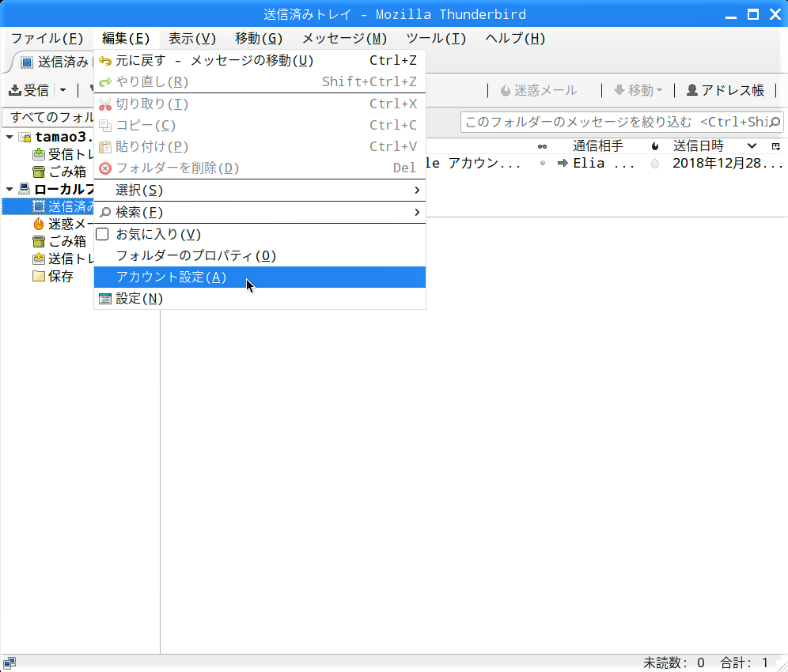Screen dimensions: 788x672
Task: Click the undo arrow icon in the Edit menu
Action: pos(105,61)
